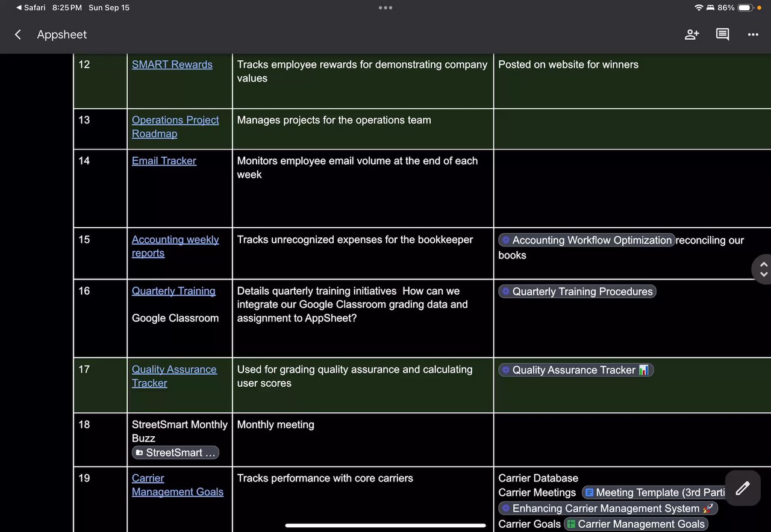
Task: Tap the battery indicator in the status bar
Action: (745, 8)
